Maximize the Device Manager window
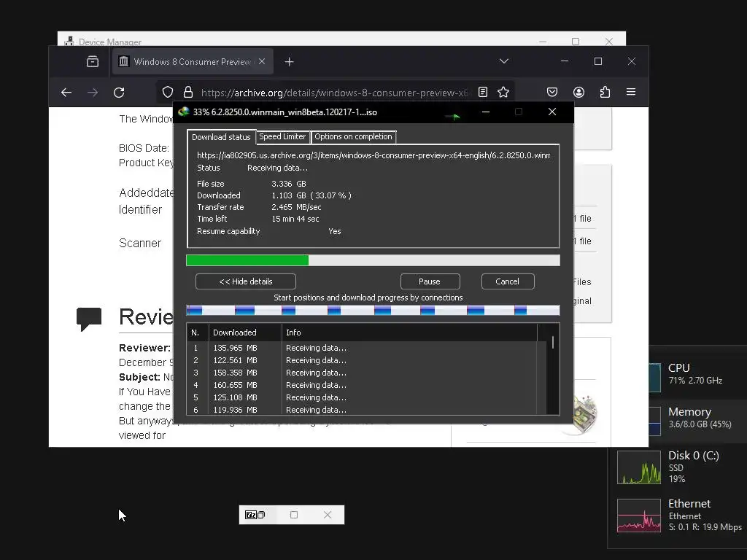 click(x=576, y=42)
